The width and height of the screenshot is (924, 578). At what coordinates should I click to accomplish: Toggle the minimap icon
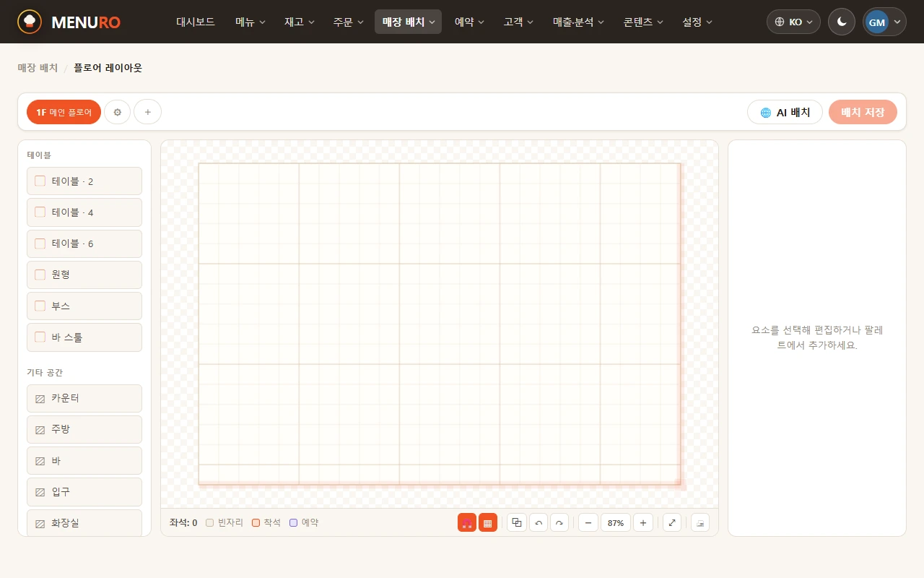[700, 522]
